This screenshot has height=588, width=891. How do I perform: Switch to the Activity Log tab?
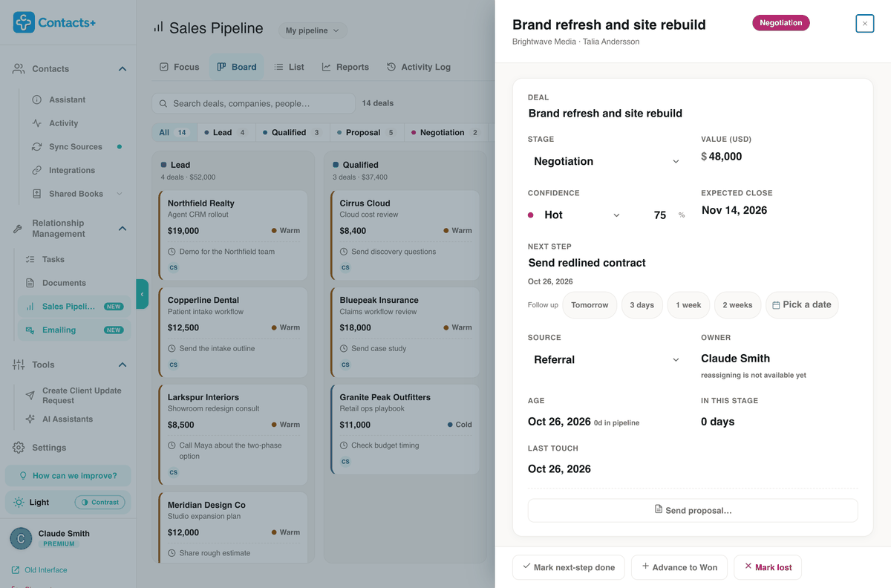(418, 67)
